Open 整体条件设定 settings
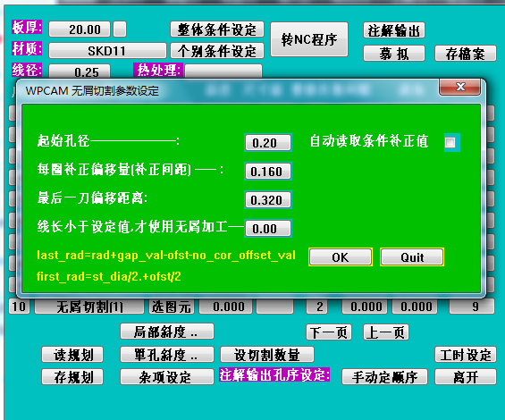505x420 pixels. tap(217, 29)
